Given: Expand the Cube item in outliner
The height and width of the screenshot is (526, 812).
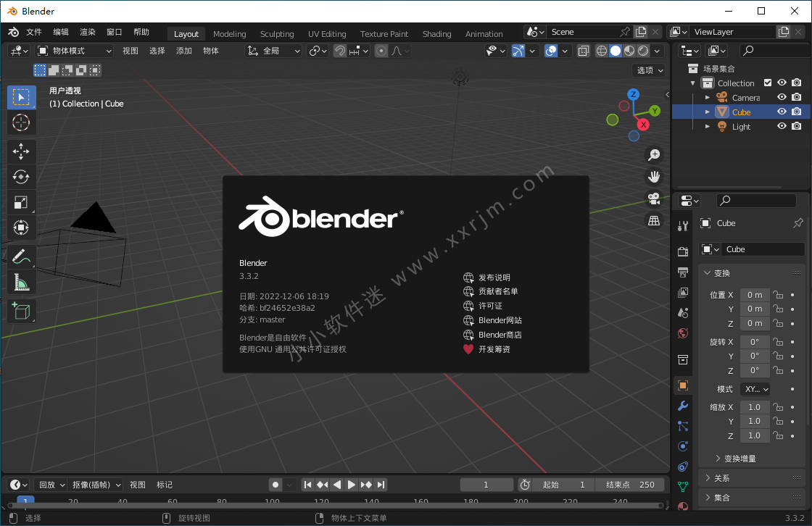Looking at the screenshot, I should (x=708, y=112).
